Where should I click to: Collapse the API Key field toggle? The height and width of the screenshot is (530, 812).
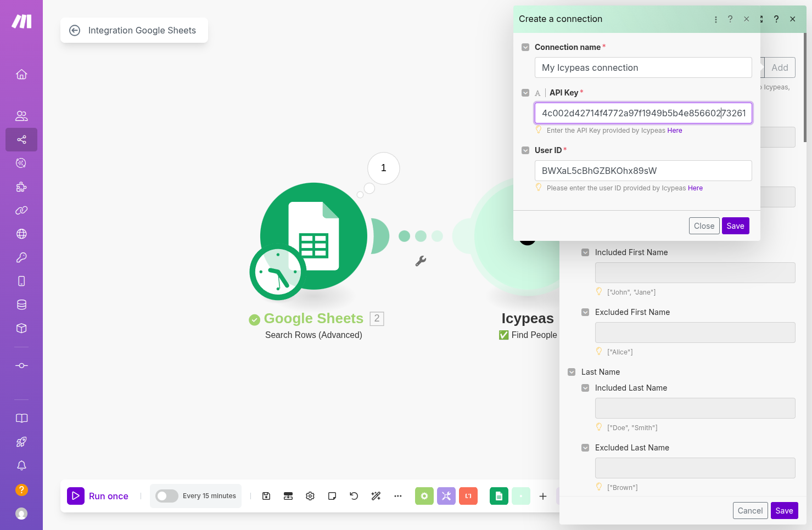(x=525, y=93)
